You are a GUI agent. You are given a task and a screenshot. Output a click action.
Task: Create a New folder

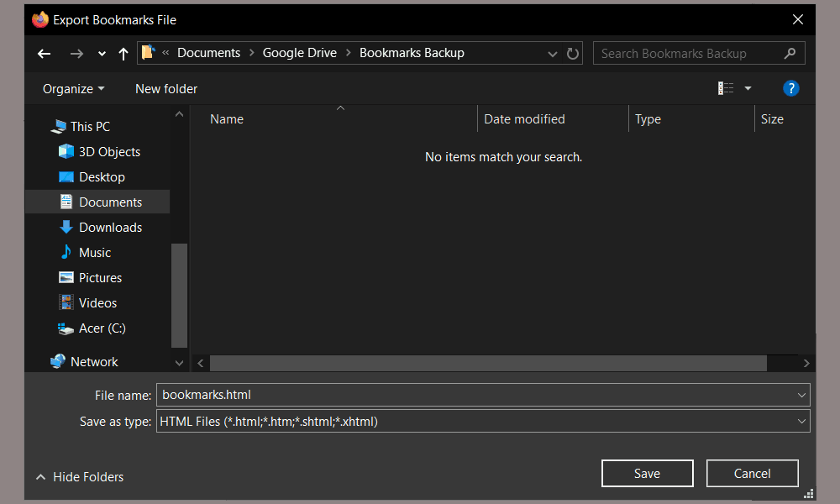[165, 88]
